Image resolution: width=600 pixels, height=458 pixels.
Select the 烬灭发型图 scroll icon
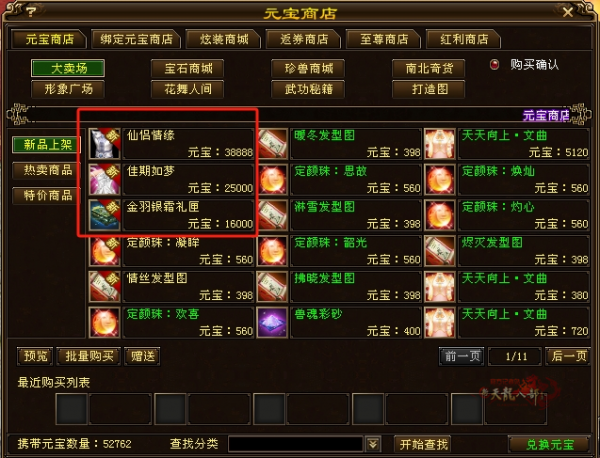coord(440,251)
